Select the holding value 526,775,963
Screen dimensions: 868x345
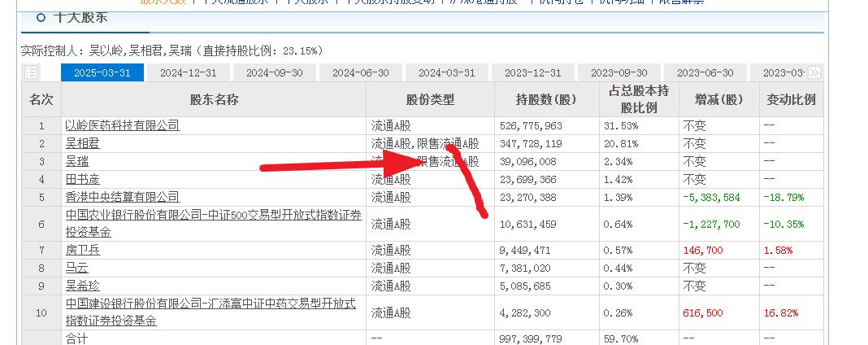tap(531, 125)
